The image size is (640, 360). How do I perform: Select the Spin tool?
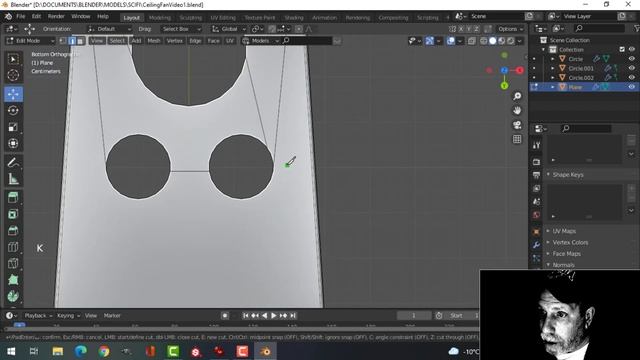[x=13, y=296]
